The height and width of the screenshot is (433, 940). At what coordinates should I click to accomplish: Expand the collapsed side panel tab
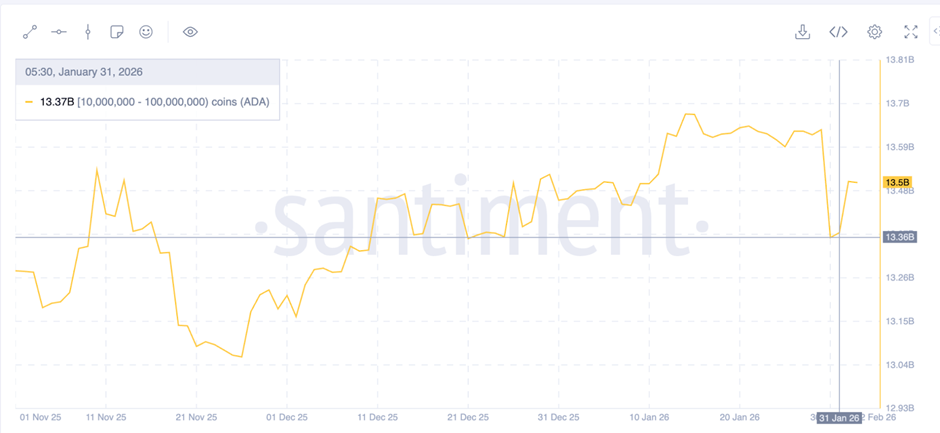[935, 32]
